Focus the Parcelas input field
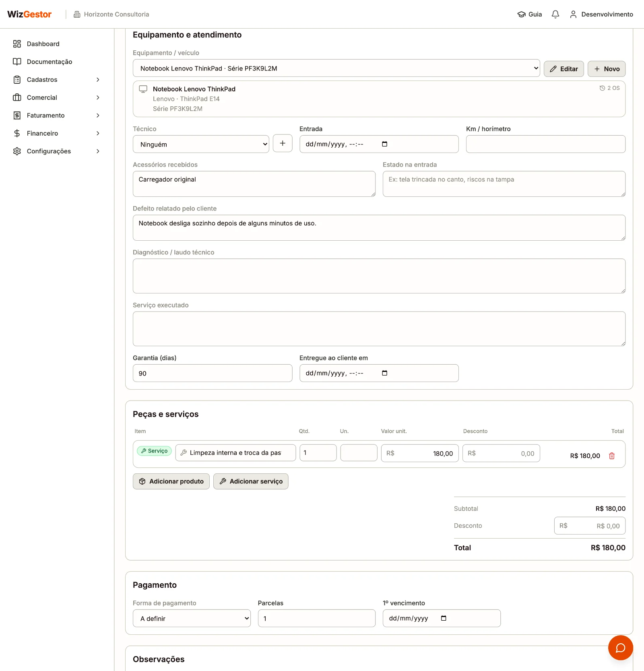Screen dimensions: 644x671 coord(317,618)
